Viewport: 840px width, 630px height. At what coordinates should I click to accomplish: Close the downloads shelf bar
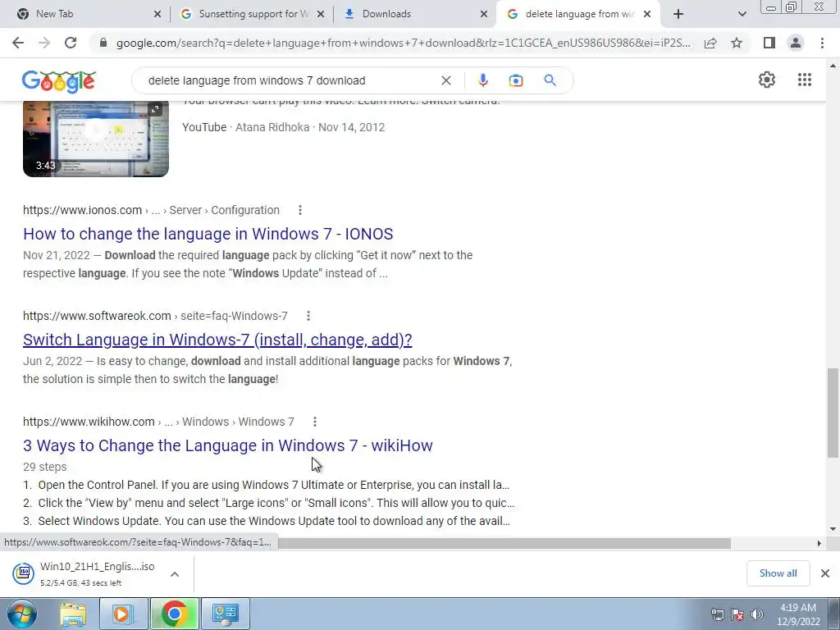(825, 573)
